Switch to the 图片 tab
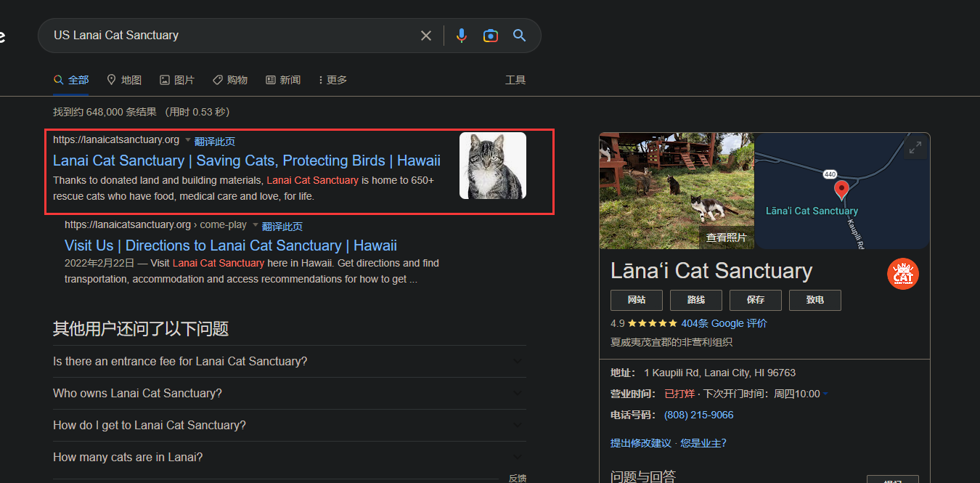This screenshot has width=980, height=483. coord(177,80)
